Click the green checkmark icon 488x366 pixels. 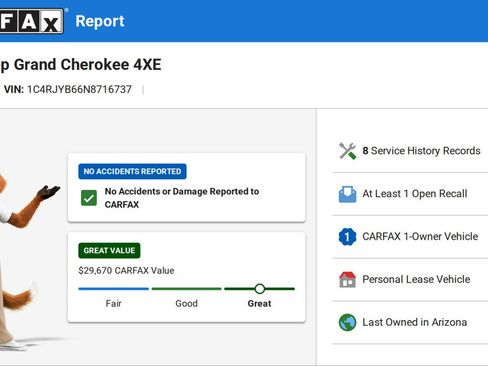point(89,198)
